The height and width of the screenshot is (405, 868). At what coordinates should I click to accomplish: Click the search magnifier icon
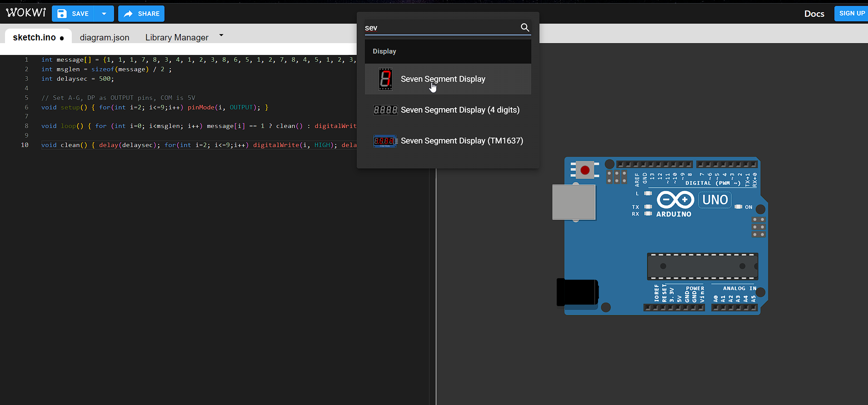click(524, 28)
